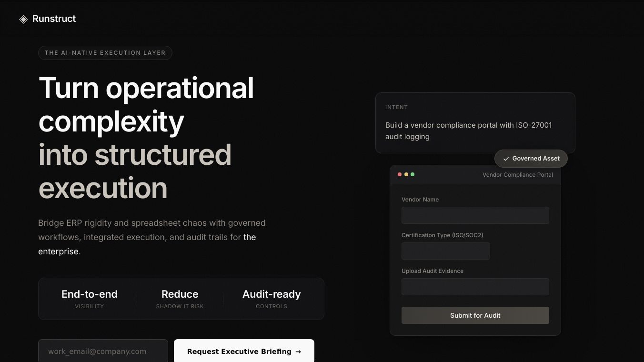The width and height of the screenshot is (644, 362).
Task: Select the Reduce Shadow IT Risk stat
Action: (x=180, y=299)
